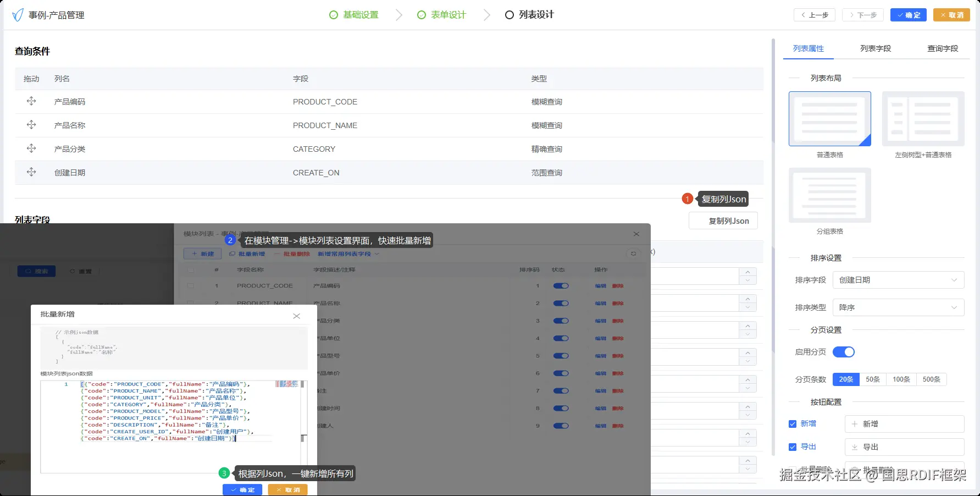Viewport: 980px width, 496px height.
Task: Click the drag handle icon on 产品编码 row
Action: pyautogui.click(x=31, y=101)
